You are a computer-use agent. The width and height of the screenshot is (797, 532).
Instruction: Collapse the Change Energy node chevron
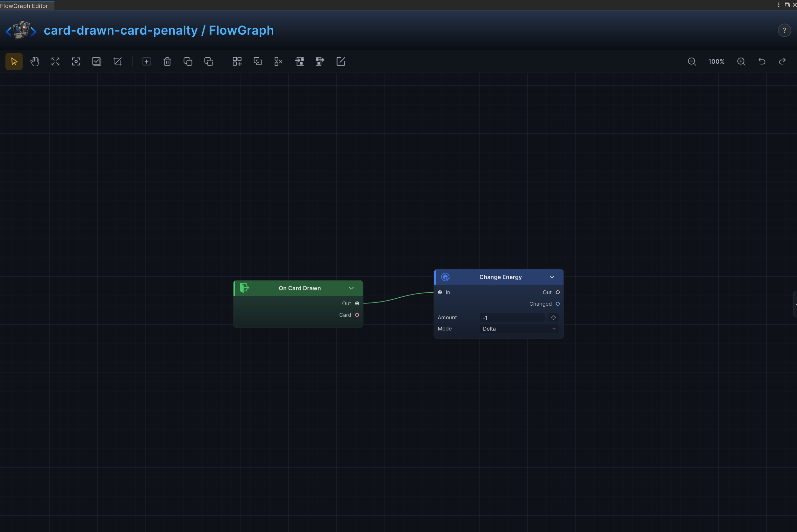(552, 277)
